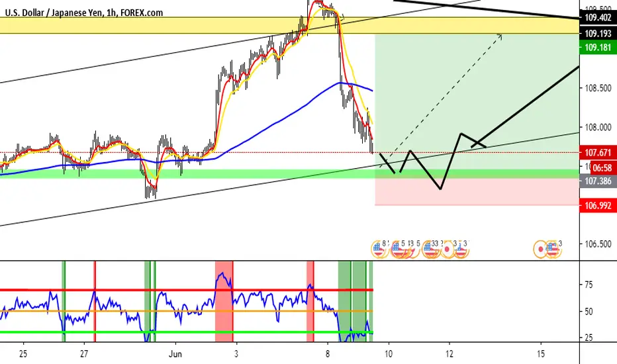Screen dimensions: 617x364
Task: Open the Japan flag economic event near 12
Action: pos(447,249)
